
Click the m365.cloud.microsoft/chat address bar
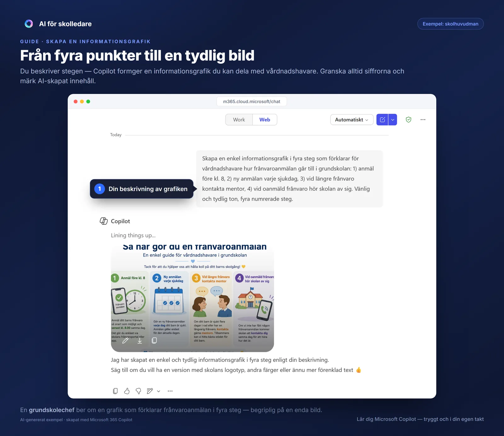252,102
